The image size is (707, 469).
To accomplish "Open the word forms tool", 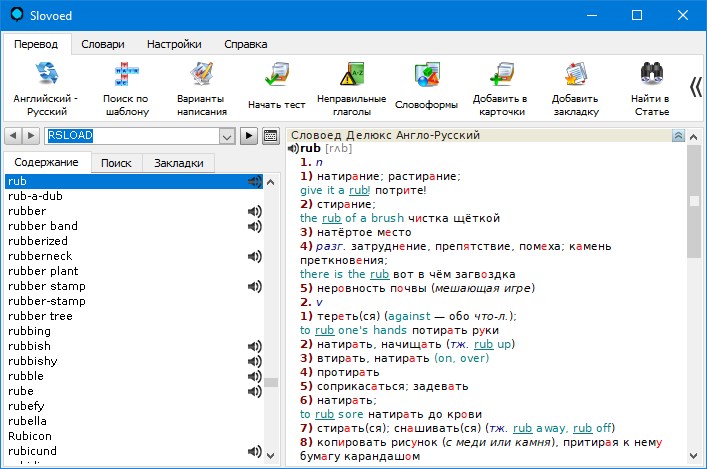I will pos(427,76).
